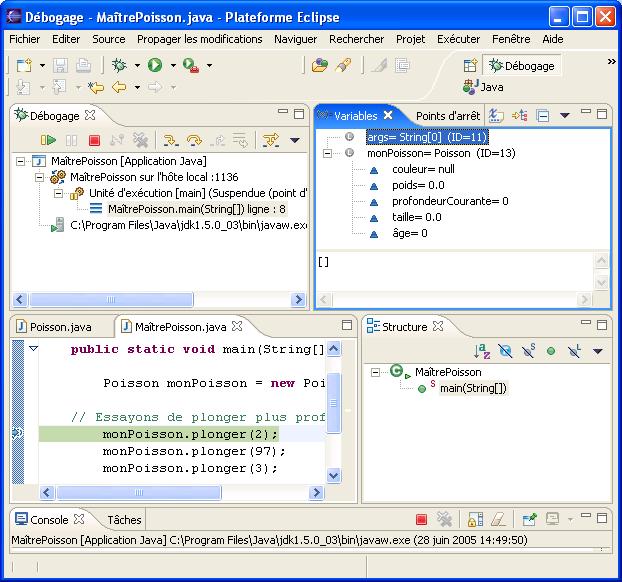Click the Debug bug icon in main toolbar

point(119,65)
